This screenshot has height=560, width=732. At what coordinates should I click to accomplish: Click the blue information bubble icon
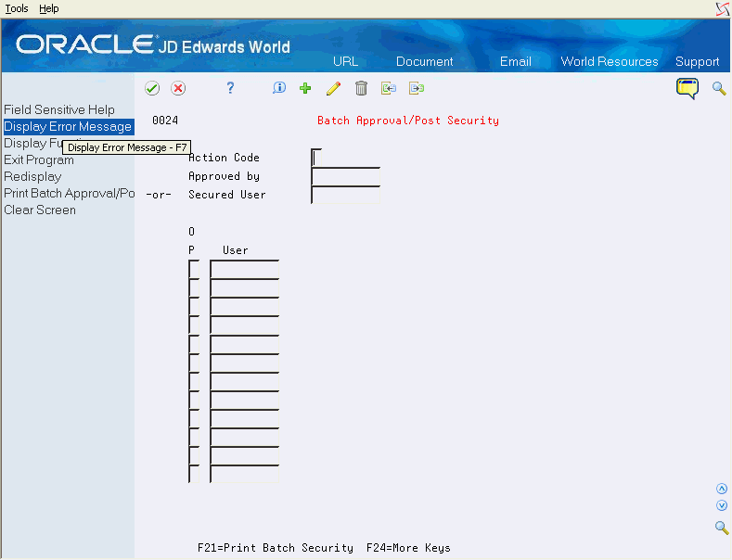tap(278, 88)
